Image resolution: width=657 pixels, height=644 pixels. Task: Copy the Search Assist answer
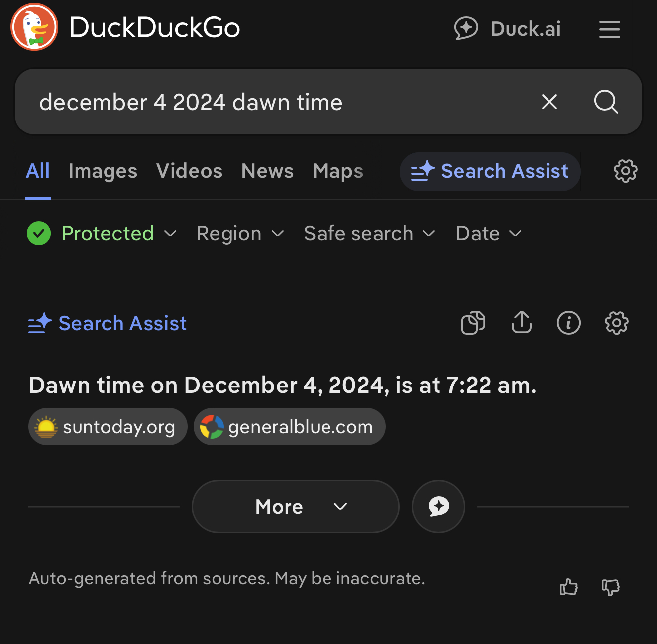coord(473,323)
